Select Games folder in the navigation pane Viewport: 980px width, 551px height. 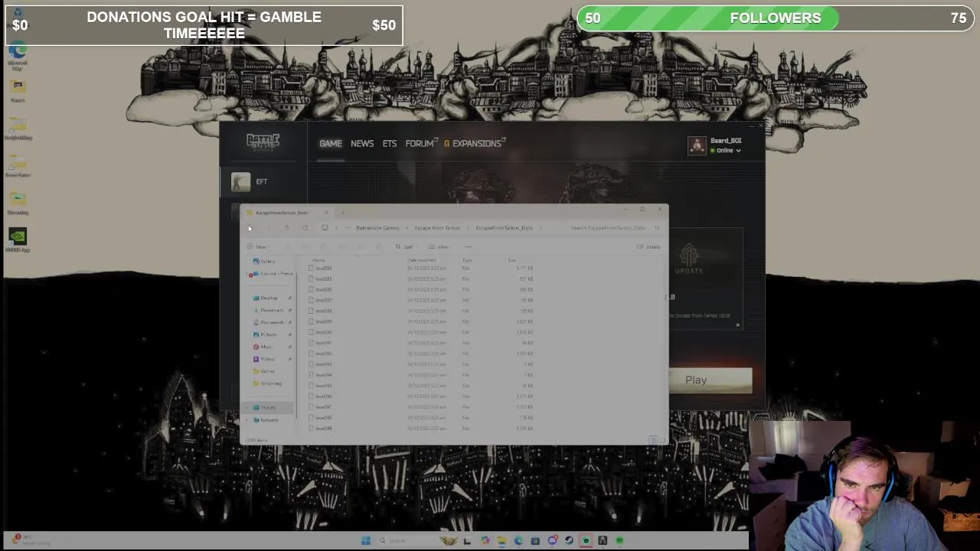263,371
